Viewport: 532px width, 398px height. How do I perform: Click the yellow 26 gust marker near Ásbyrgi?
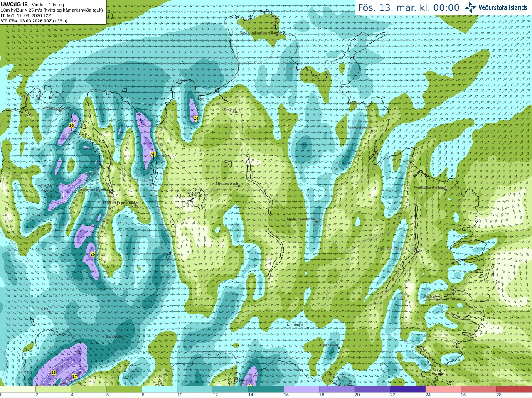tap(196, 118)
